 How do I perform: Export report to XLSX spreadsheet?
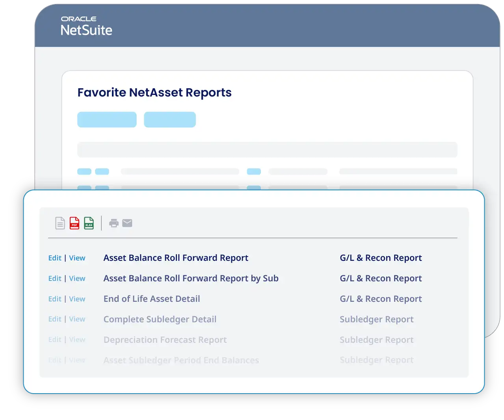89,223
